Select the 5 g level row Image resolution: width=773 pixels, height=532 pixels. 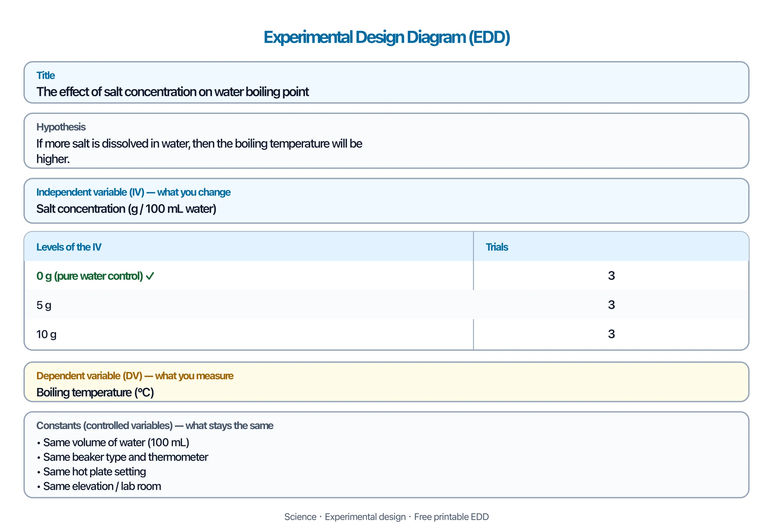(x=386, y=305)
